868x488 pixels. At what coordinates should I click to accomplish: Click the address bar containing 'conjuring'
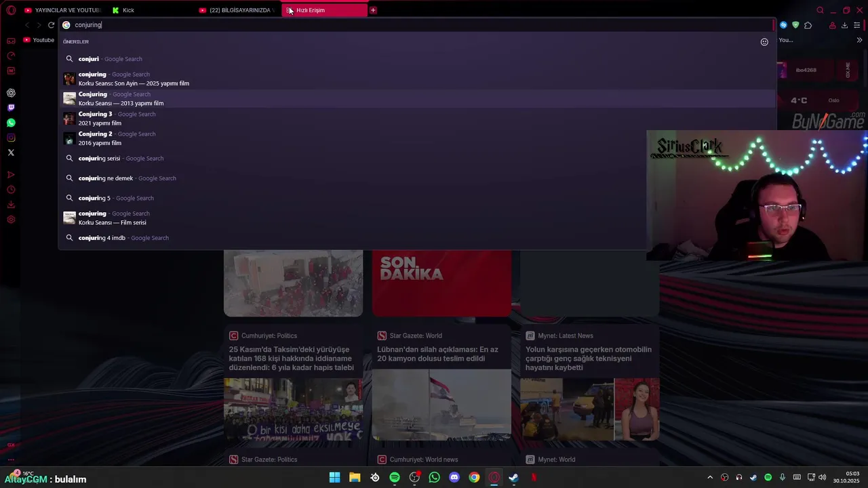416,25
